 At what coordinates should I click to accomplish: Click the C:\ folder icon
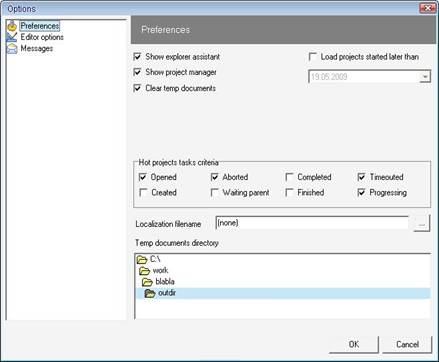click(x=142, y=259)
